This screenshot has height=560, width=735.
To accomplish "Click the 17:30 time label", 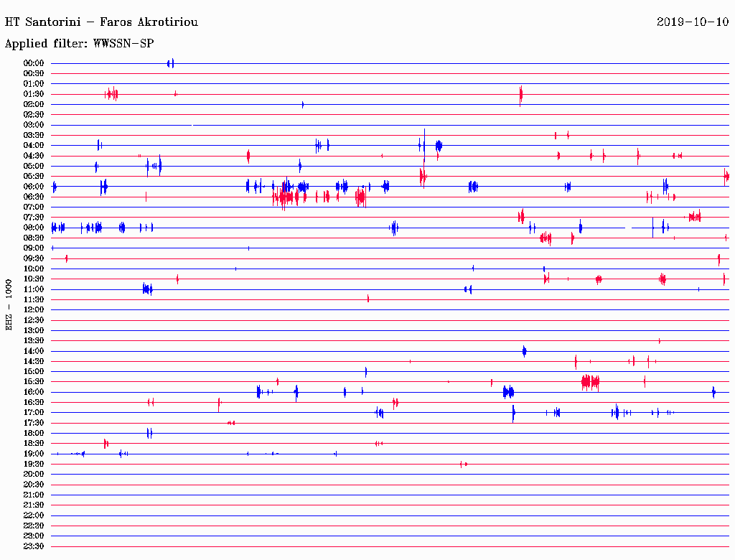I will tap(34, 423).
